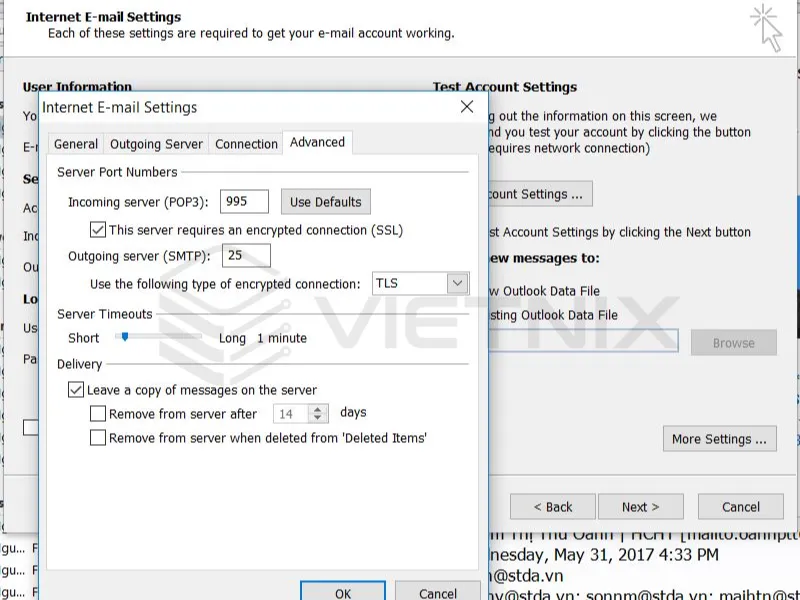Enable 'Remove from server after' option
This screenshot has height=600, width=800.
pyautogui.click(x=97, y=413)
